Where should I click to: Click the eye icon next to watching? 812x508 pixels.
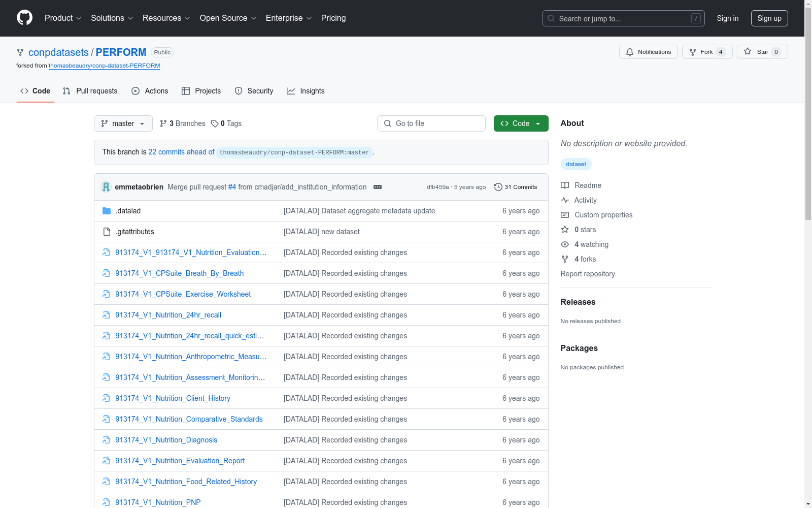tap(565, 244)
